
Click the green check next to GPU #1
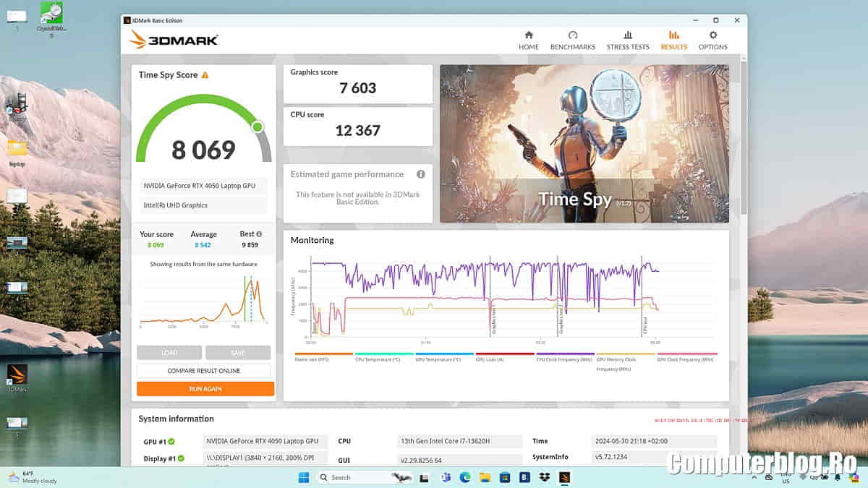171,441
